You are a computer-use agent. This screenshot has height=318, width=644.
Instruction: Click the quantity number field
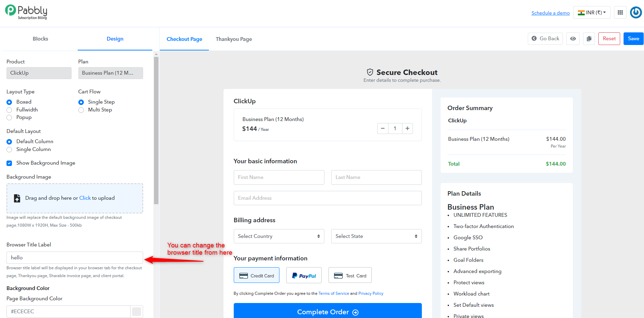[395, 128]
